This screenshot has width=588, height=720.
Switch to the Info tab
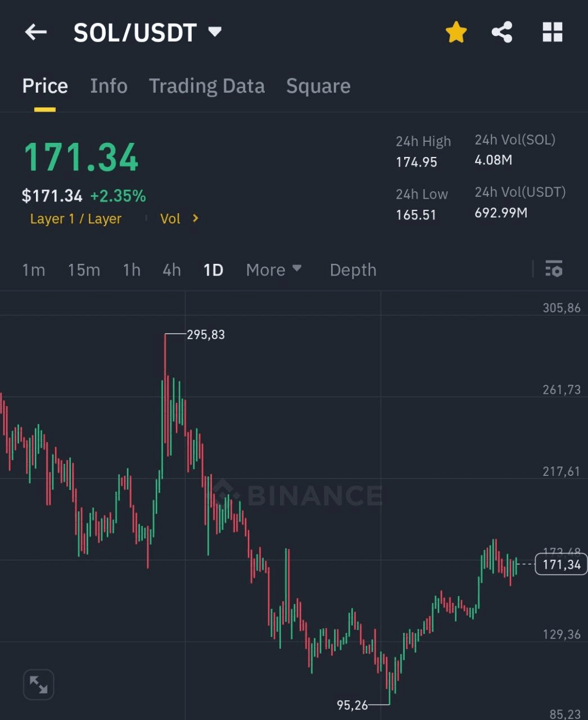108,86
